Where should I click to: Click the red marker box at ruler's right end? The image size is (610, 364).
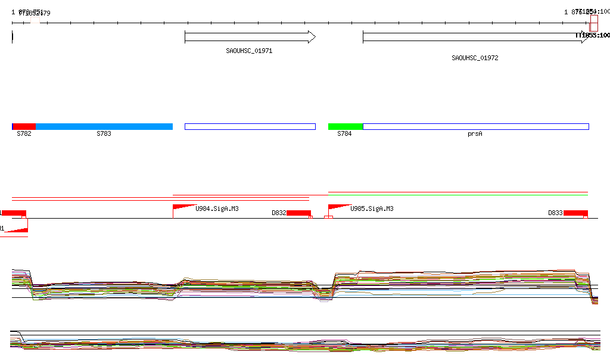click(594, 23)
